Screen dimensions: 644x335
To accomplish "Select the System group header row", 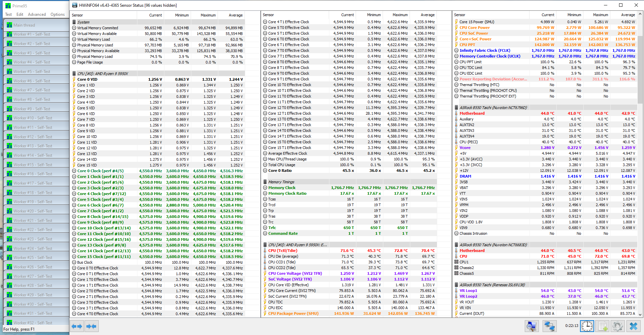I will pos(158,22).
